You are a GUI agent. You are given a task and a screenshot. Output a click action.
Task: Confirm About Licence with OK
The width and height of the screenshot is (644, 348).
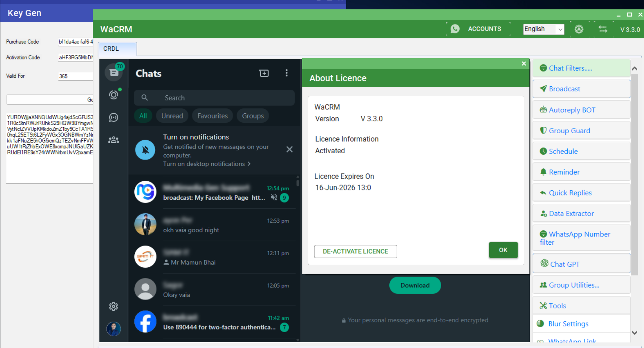(x=503, y=250)
